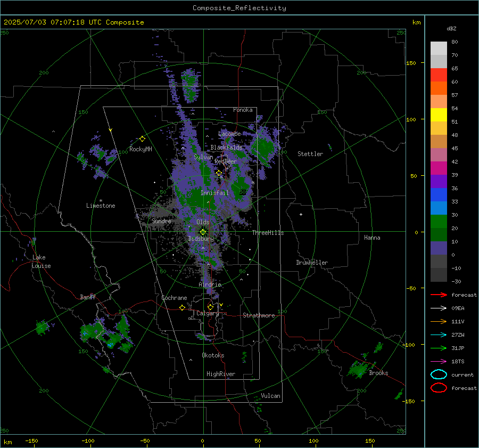Click the 'dBZ' legend heading
This screenshot has height=448, width=479.
pyautogui.click(x=451, y=28)
